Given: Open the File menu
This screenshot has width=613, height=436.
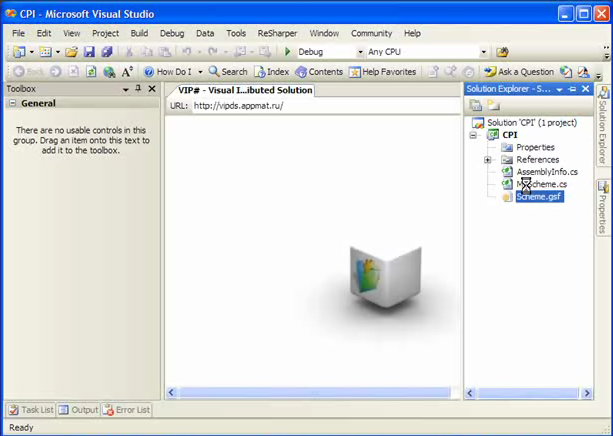Looking at the screenshot, I should click(18, 33).
